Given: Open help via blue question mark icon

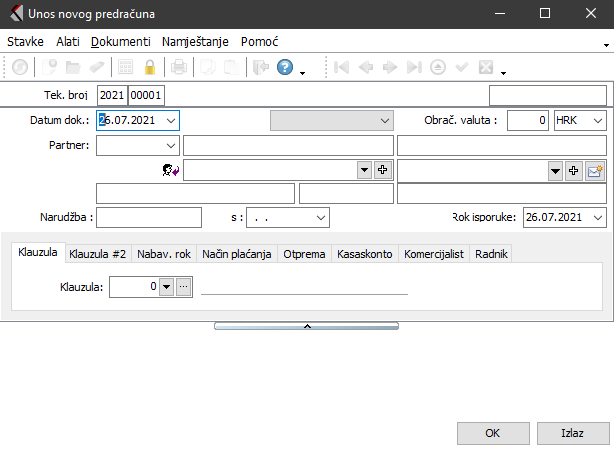Looking at the screenshot, I should (285, 68).
